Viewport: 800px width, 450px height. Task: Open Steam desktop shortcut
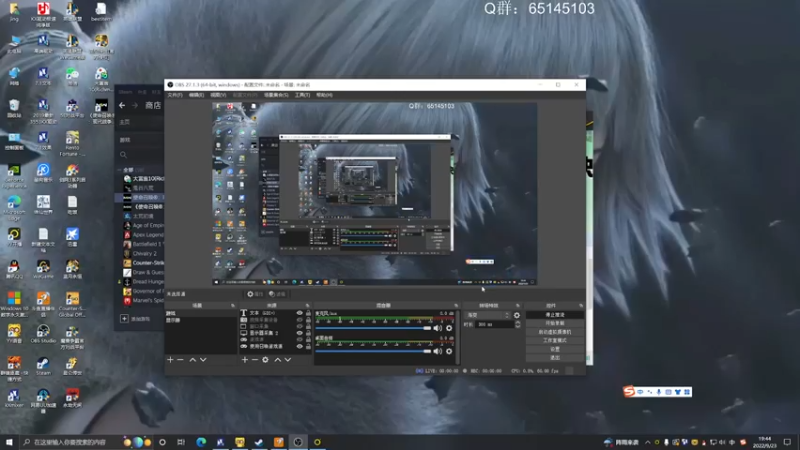click(x=43, y=366)
